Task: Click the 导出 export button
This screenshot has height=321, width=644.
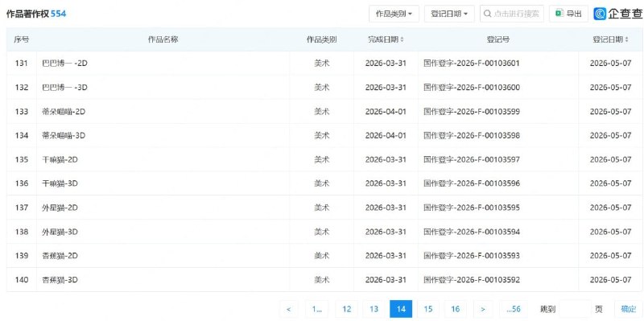Action: point(568,14)
